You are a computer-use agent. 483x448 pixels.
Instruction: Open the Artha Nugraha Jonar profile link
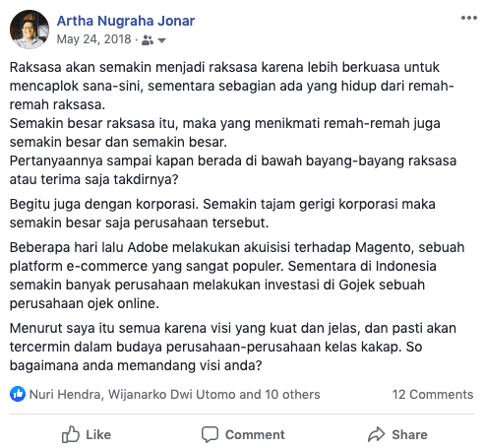point(126,21)
